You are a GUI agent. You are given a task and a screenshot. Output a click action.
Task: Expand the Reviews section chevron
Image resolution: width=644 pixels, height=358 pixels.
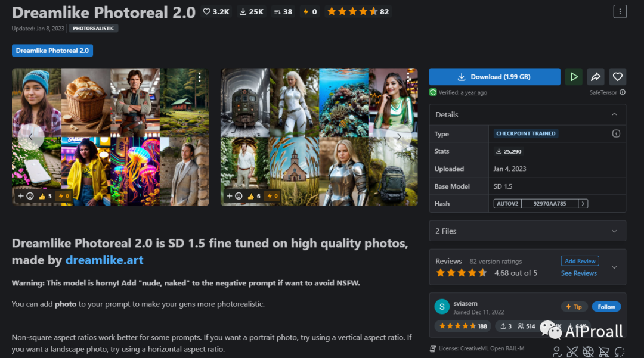(x=614, y=267)
